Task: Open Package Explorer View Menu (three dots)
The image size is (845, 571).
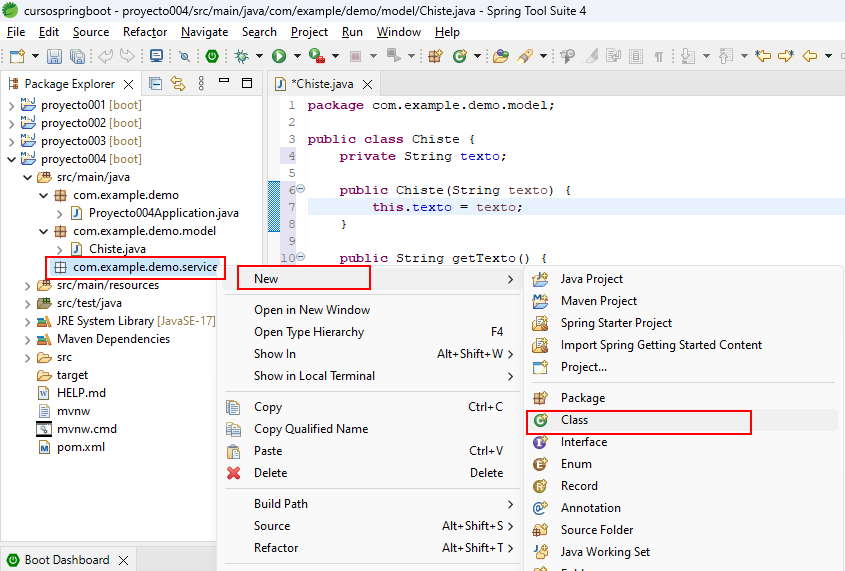Action: coord(201,83)
